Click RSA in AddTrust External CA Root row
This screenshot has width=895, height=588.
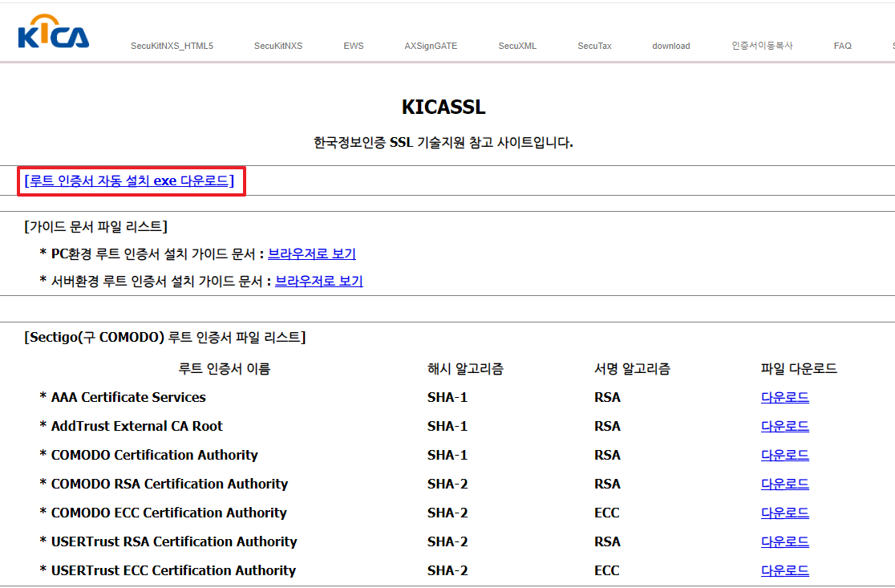pos(607,427)
